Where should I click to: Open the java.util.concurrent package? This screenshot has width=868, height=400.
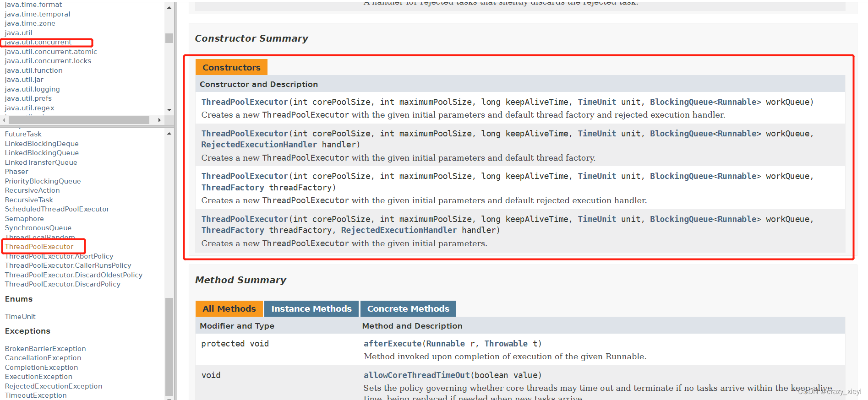(38, 42)
